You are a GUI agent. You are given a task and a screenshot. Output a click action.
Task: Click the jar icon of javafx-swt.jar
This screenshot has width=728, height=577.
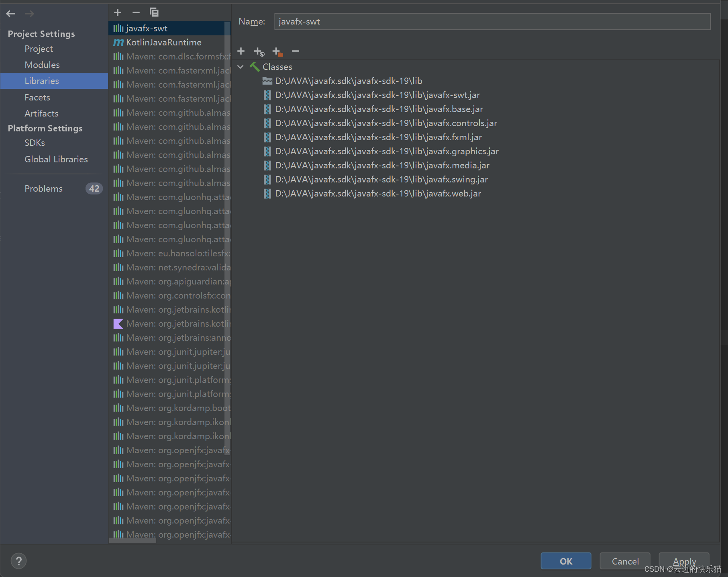[267, 95]
